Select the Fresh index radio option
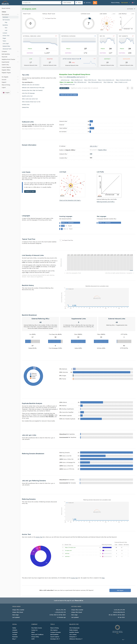This screenshot has width=137, height=644. coord(79,2)
